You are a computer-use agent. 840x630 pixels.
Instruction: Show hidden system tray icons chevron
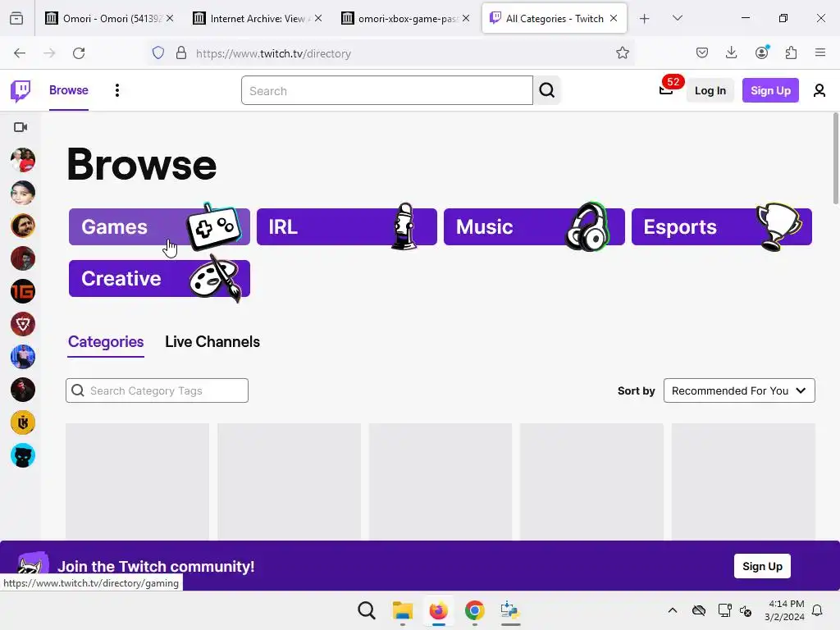pos(673,610)
